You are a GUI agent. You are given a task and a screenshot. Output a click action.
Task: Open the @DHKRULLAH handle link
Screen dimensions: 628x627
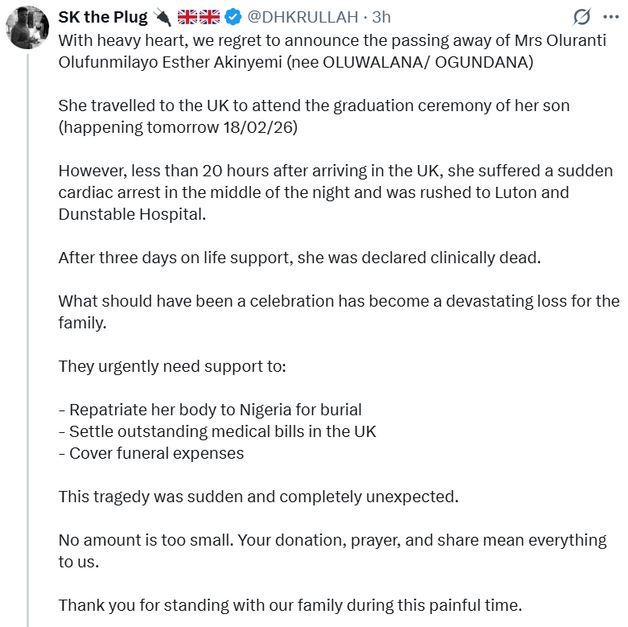click(310, 17)
